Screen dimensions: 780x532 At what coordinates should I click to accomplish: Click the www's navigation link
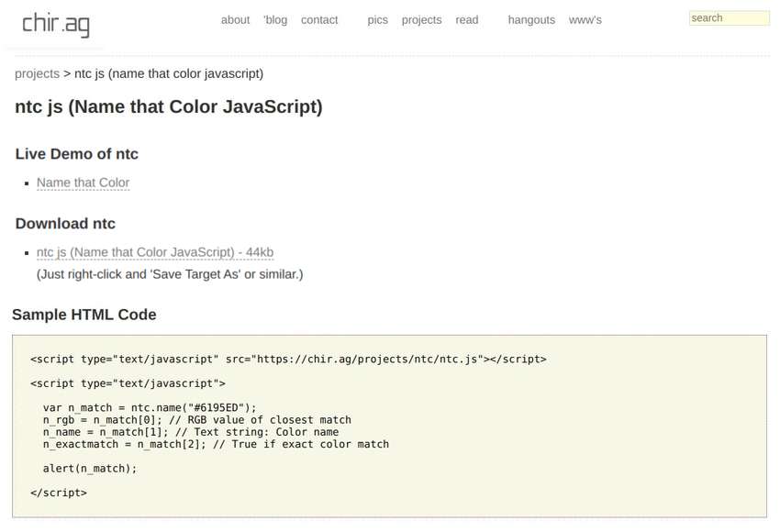585,20
